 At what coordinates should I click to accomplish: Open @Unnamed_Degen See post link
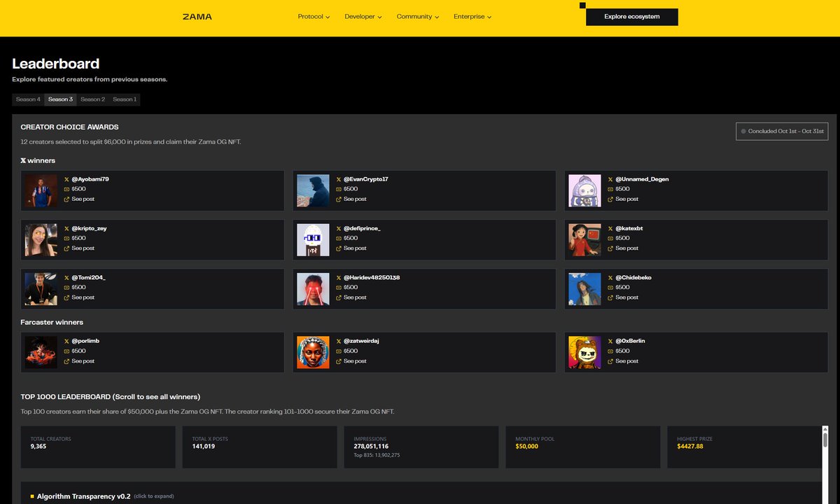pos(622,199)
